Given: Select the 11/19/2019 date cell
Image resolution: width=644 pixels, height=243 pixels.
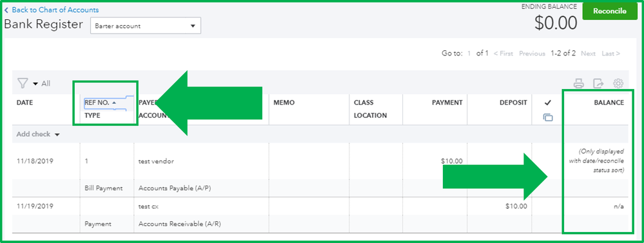Looking at the screenshot, I should 35,206.
